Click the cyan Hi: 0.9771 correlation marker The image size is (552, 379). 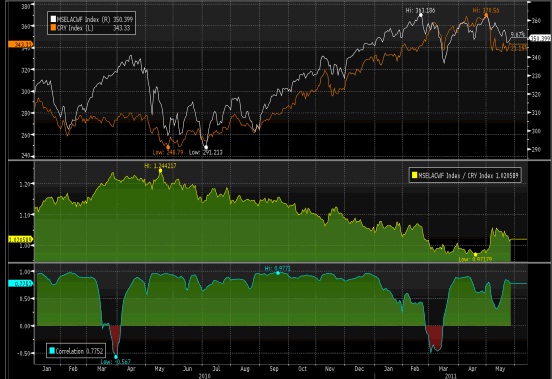pos(278,273)
